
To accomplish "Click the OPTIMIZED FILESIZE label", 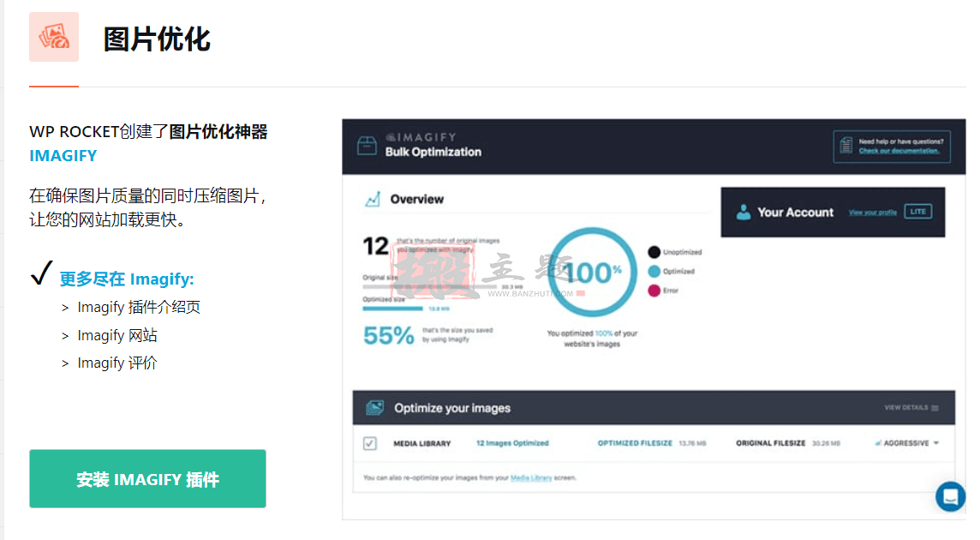I will point(635,443).
